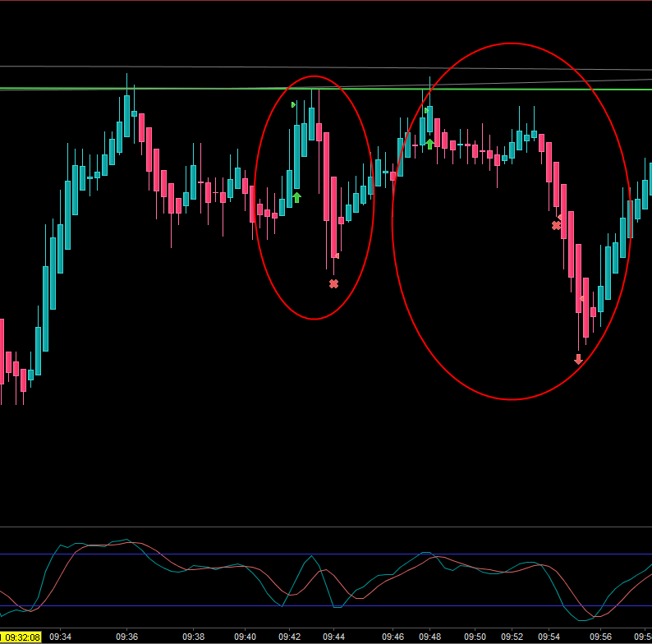The height and width of the screenshot is (644, 652).
Task: Select the green horizontal resistance line
Action: coord(326,89)
